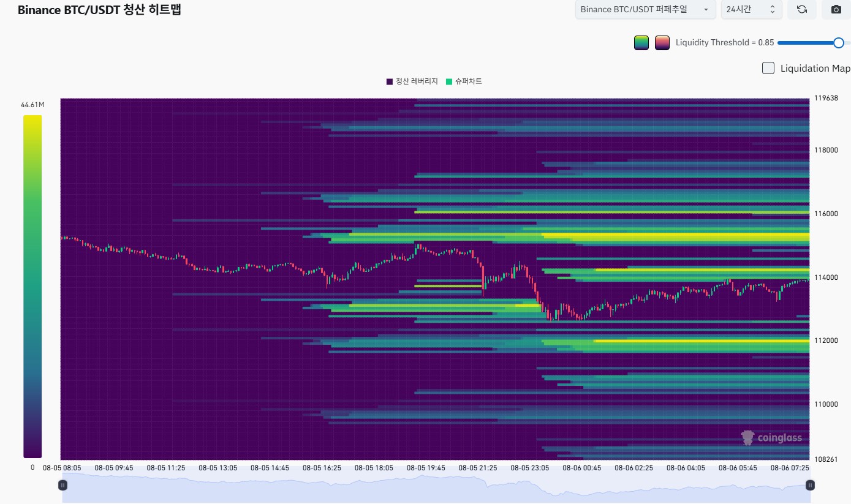The image size is (851, 504).
Task: Click the 08-05 23:05 time axis label
Action: (530, 468)
